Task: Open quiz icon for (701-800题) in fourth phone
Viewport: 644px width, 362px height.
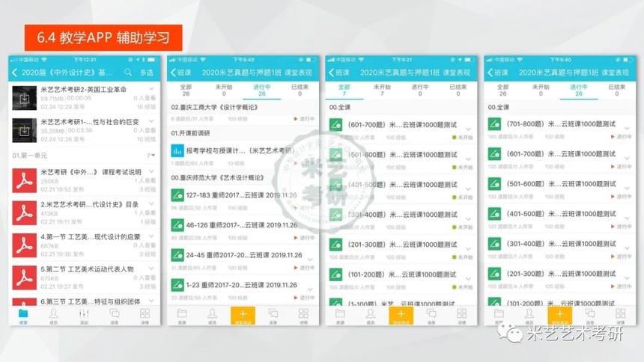Action: [x=494, y=123]
